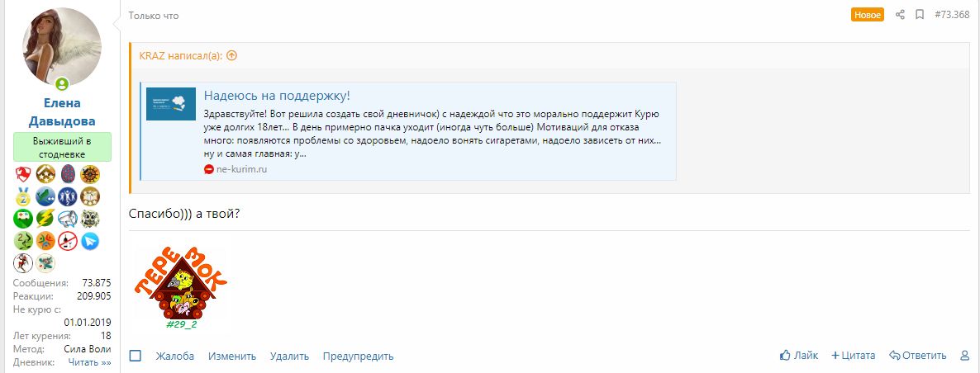Click Изменить to edit the post
Image resolution: width=980 pixels, height=373 pixels.
point(232,356)
